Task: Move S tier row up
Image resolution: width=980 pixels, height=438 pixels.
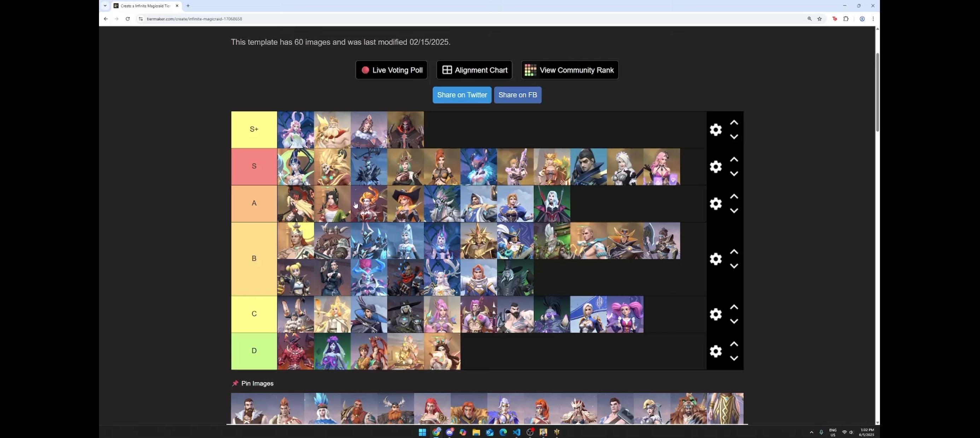Action: [x=734, y=159]
